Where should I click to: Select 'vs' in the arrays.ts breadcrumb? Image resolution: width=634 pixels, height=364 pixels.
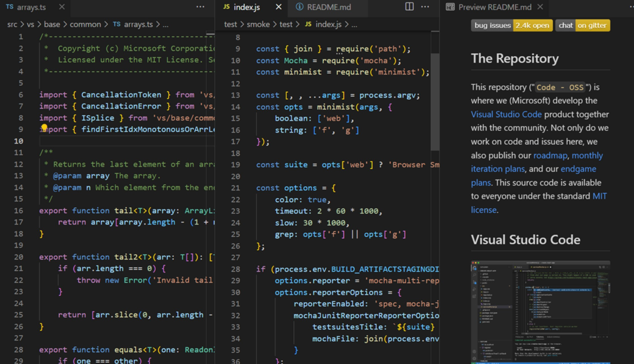tap(30, 25)
